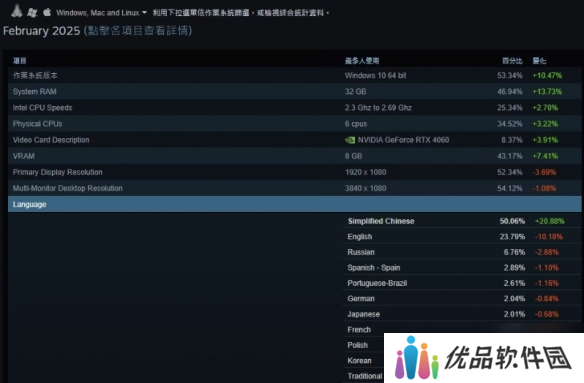Image resolution: width=584 pixels, height=383 pixels.
Task: Click the Russian language entry
Action: (x=361, y=252)
